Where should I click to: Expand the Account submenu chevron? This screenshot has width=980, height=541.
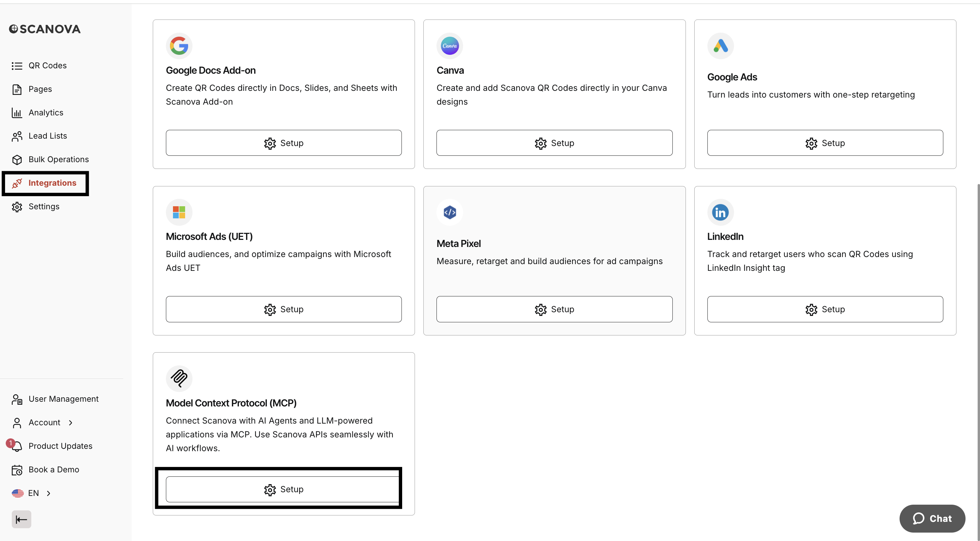click(71, 423)
